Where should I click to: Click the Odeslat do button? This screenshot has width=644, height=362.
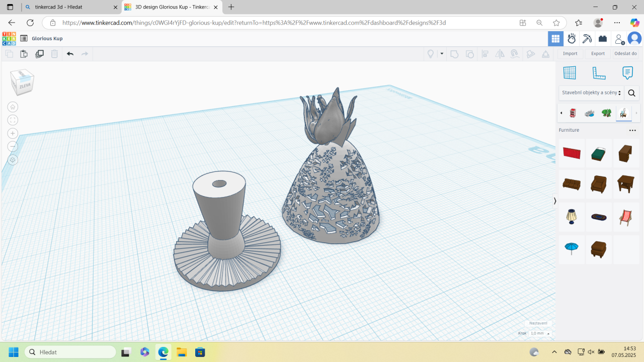tap(625, 54)
